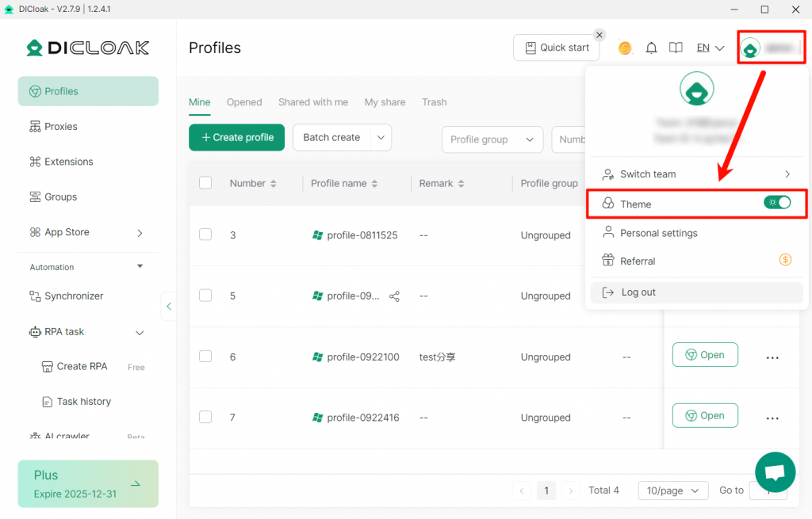Choose Log out in the user menu
The width and height of the screenshot is (812, 519).
pyautogui.click(x=638, y=292)
